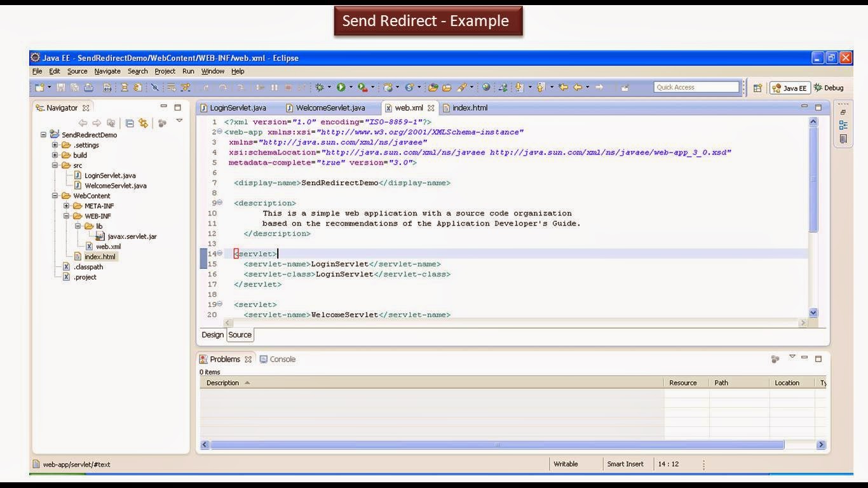Switch to the Java EE perspective
The image size is (868, 488).
[790, 87]
